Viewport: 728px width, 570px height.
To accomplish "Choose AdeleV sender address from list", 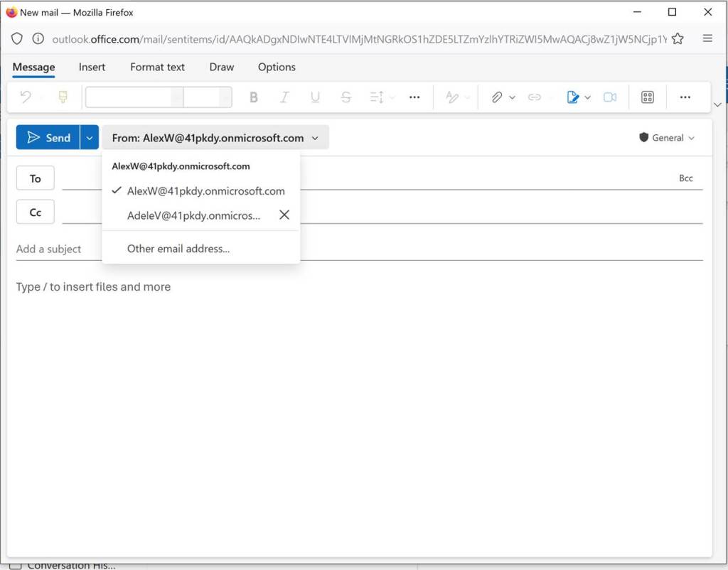I will 193,215.
